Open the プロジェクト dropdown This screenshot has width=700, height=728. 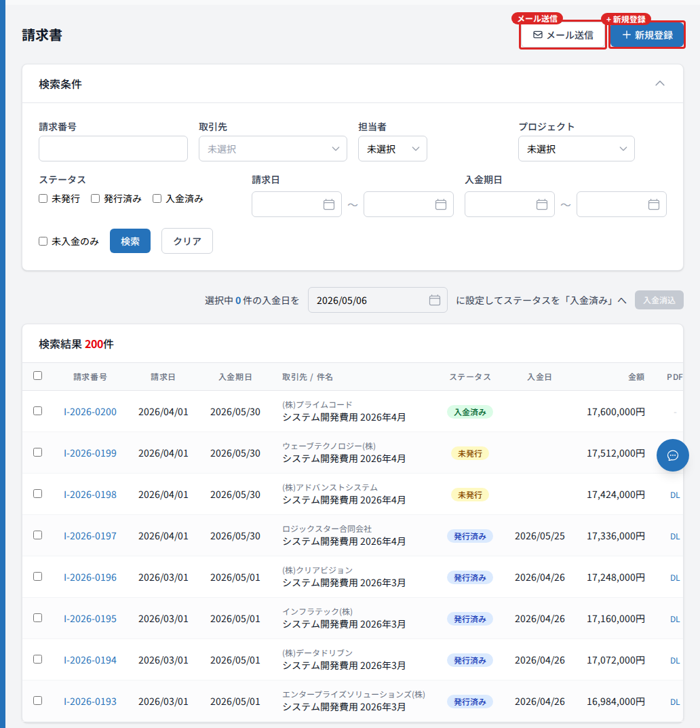(577, 149)
